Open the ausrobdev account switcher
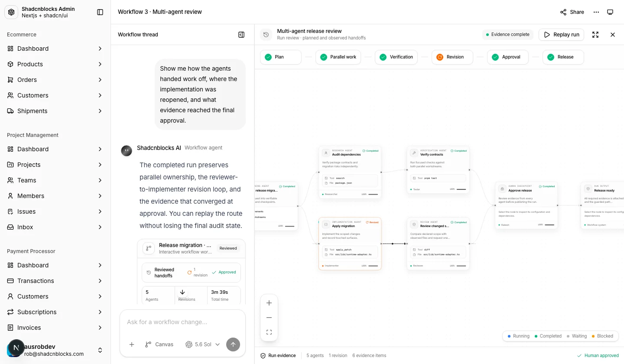624x364 pixels. pyautogui.click(x=55, y=350)
